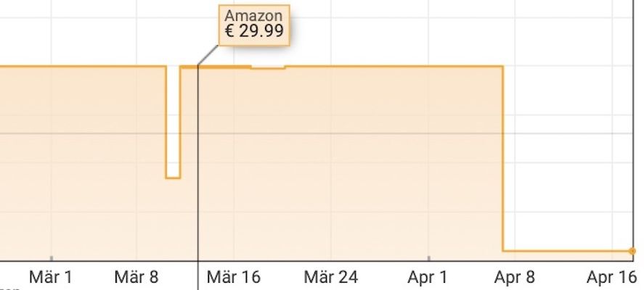Click the slightly lowered line segment right of Mär 16
The image size is (644, 290).
click(268, 68)
